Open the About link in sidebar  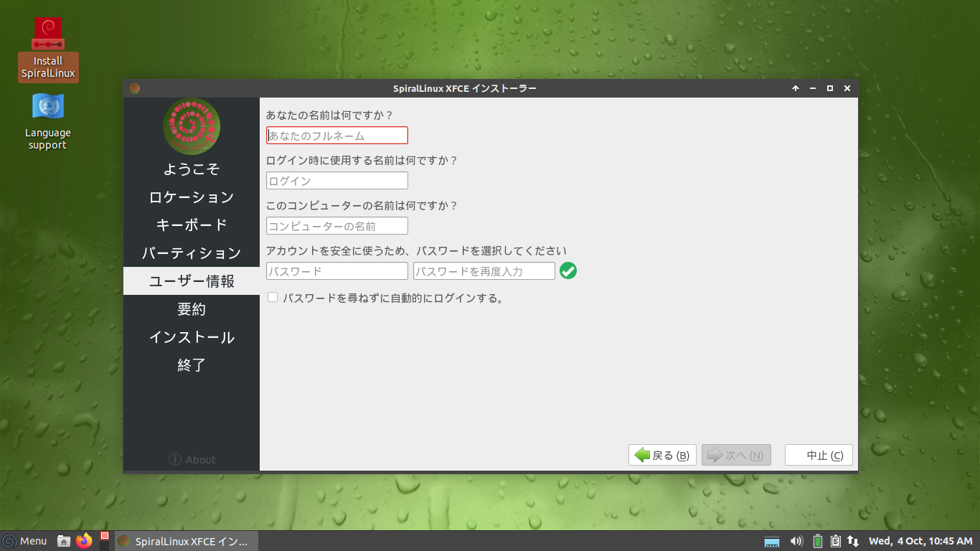(x=192, y=459)
